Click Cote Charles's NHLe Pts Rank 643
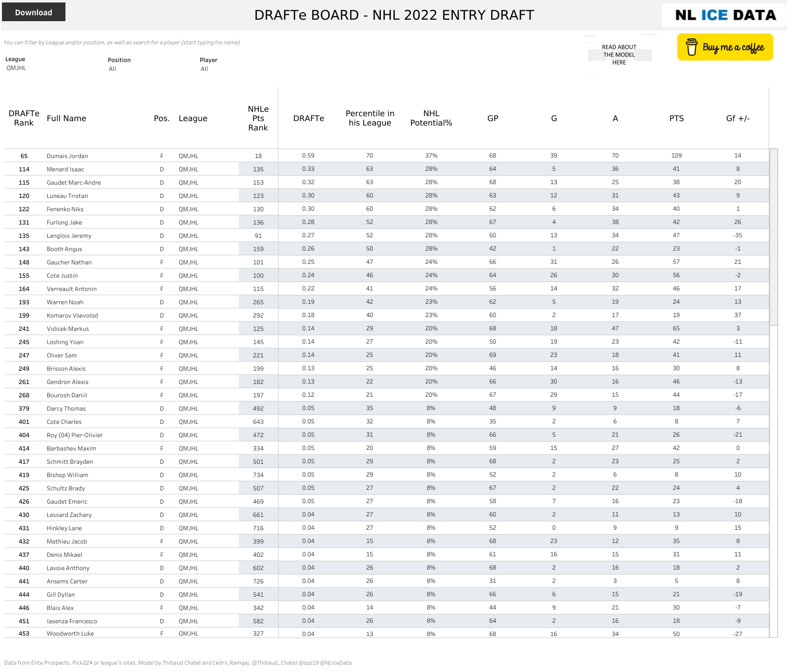Viewport: 787px width, 672px height. point(258,422)
